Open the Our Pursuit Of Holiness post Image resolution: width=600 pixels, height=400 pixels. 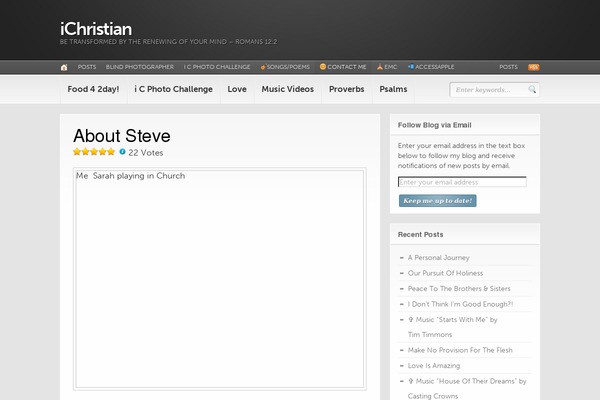coord(445,273)
